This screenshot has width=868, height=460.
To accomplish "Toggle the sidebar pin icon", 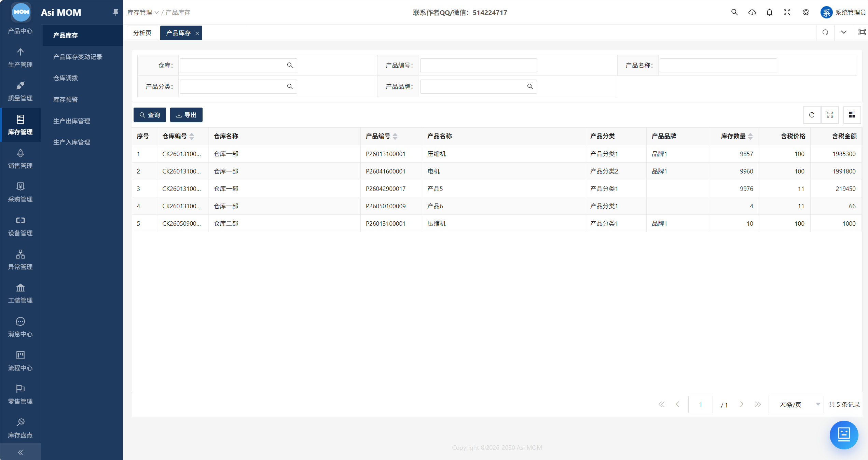I will [x=115, y=12].
